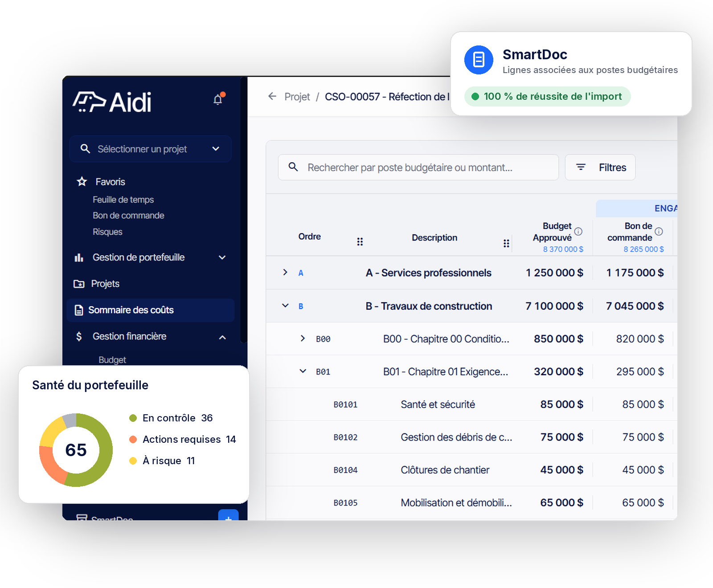Screen dimensions: 713x588
Task: Click the Gestion de portefeuille chart icon
Action: click(x=79, y=257)
